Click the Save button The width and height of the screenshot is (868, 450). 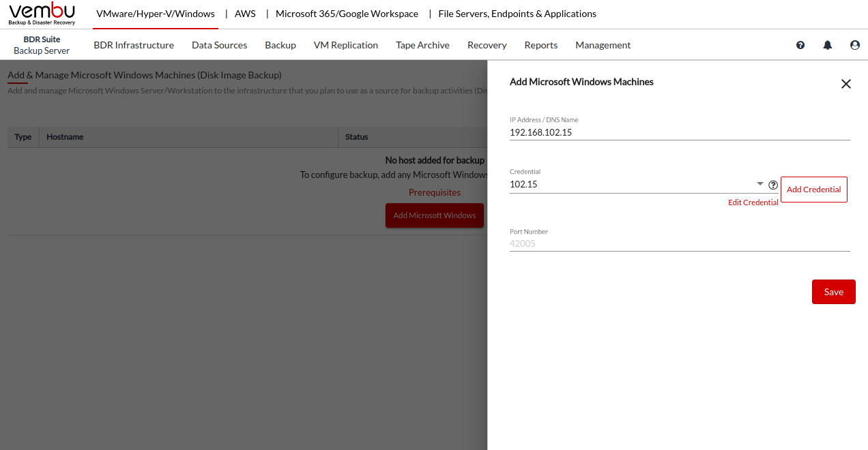[833, 292]
